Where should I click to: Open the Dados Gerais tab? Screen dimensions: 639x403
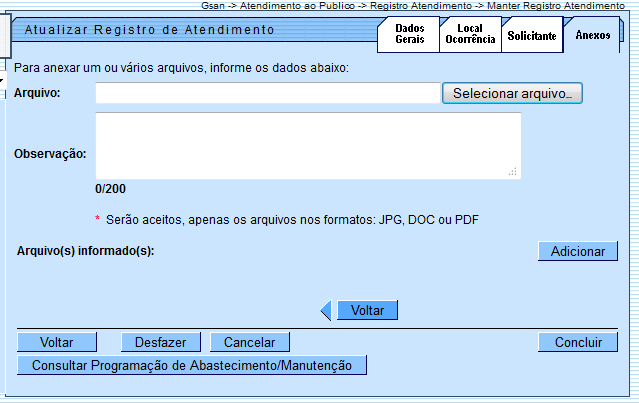tap(409, 35)
